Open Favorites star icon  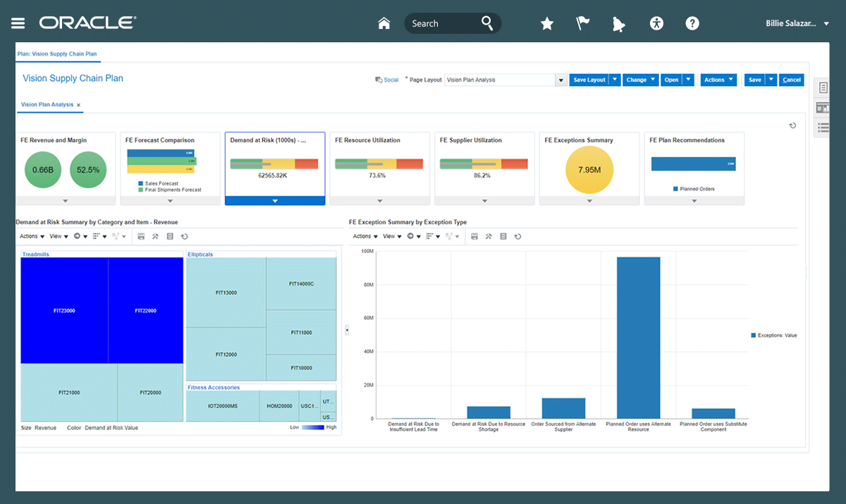coord(547,24)
